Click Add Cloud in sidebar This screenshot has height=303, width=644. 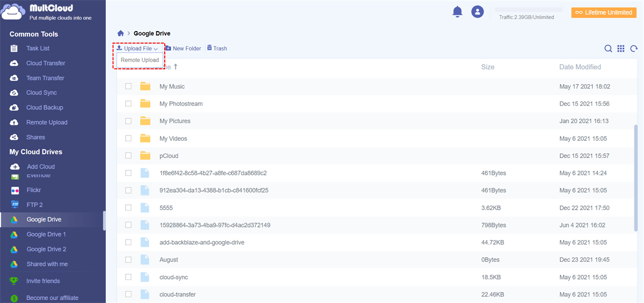[x=41, y=167]
